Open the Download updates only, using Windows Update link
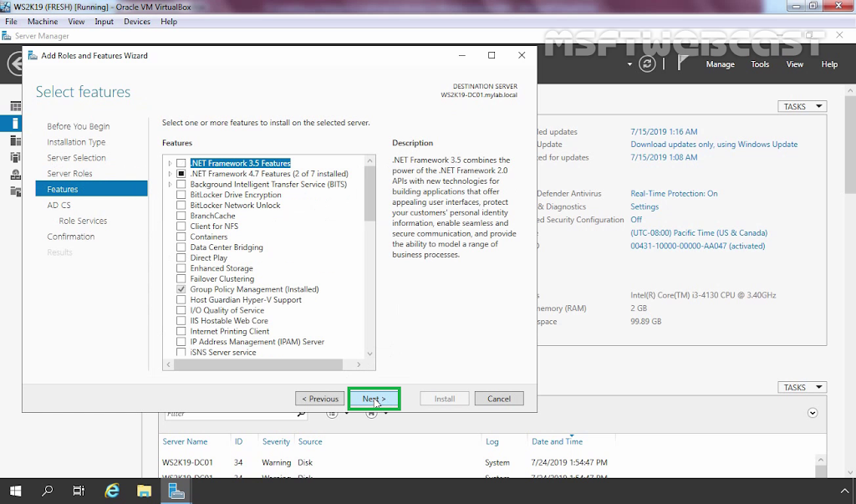The height and width of the screenshot is (504, 856). [x=714, y=144]
